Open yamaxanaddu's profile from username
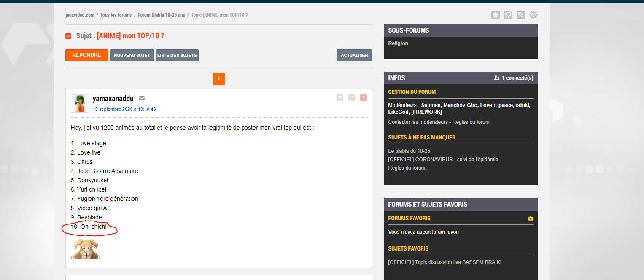 (x=113, y=99)
